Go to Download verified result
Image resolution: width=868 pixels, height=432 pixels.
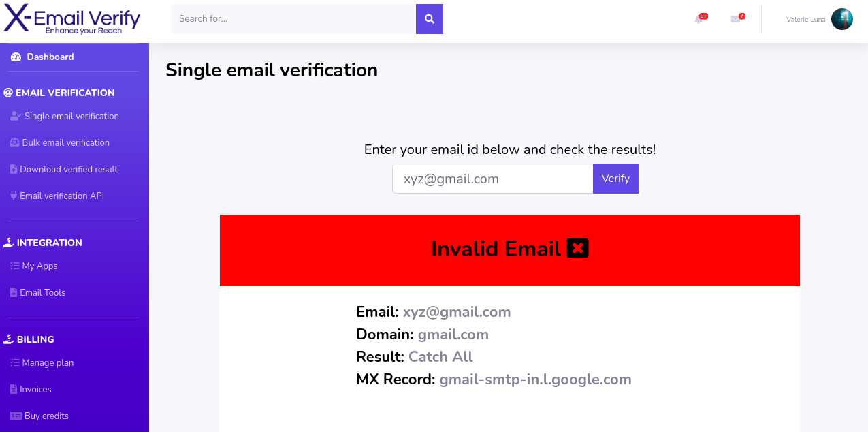pyautogui.click(x=69, y=170)
